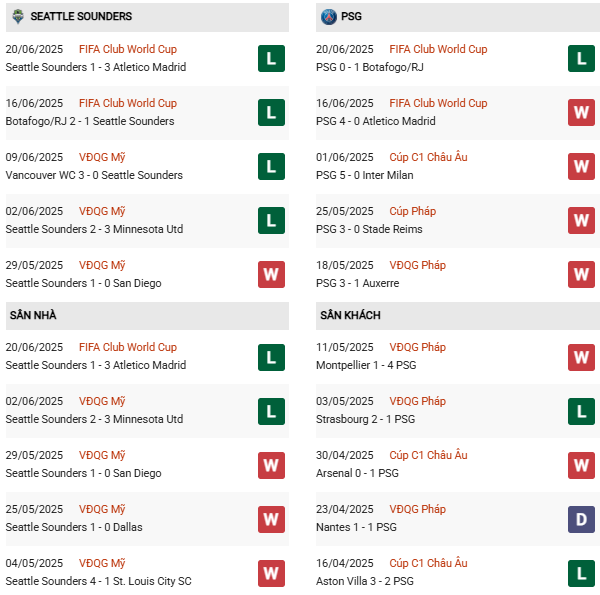Click the loss badge for PSG 0-1 Botafogo/RJ
This screenshot has height=595, width=600.
pyautogui.click(x=581, y=58)
